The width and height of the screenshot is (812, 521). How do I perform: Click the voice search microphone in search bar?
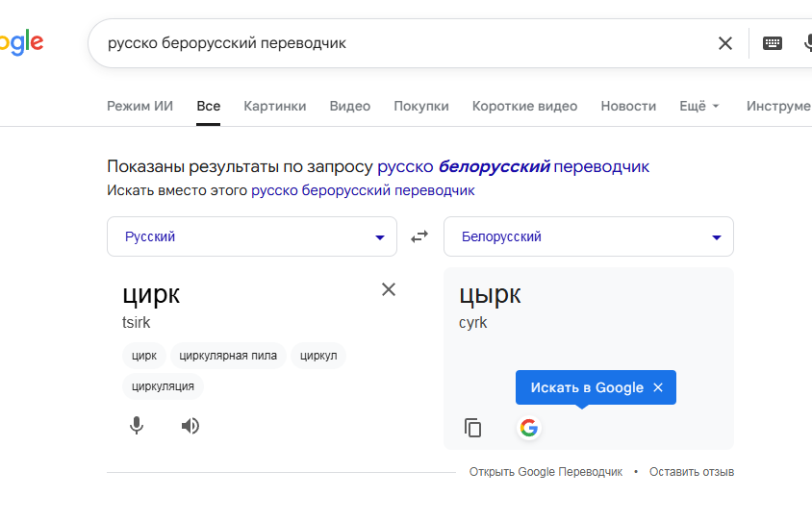click(x=806, y=43)
